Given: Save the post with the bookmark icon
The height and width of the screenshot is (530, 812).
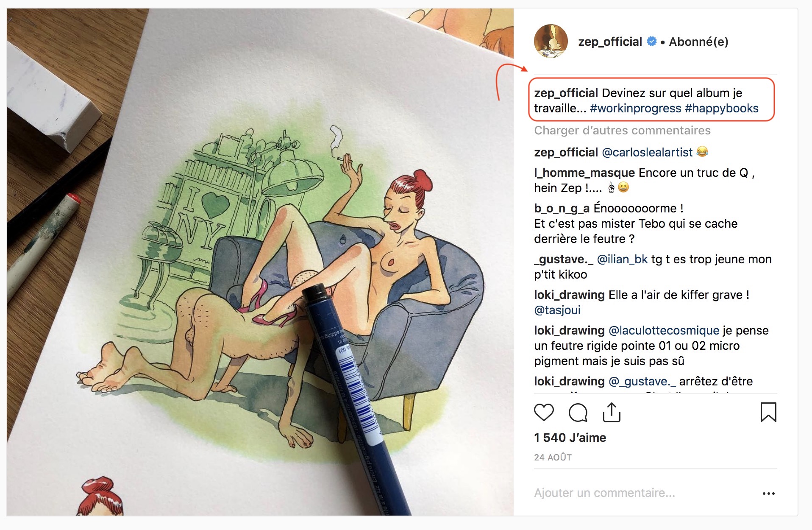Looking at the screenshot, I should pos(768,412).
